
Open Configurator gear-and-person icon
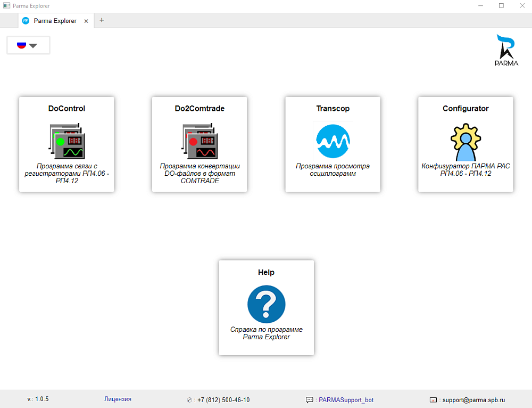[465, 142]
